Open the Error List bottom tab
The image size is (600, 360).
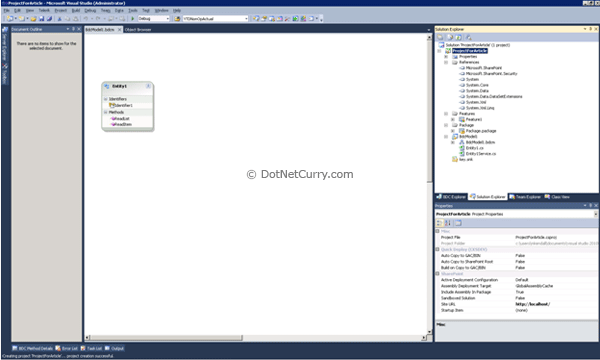tap(67, 348)
